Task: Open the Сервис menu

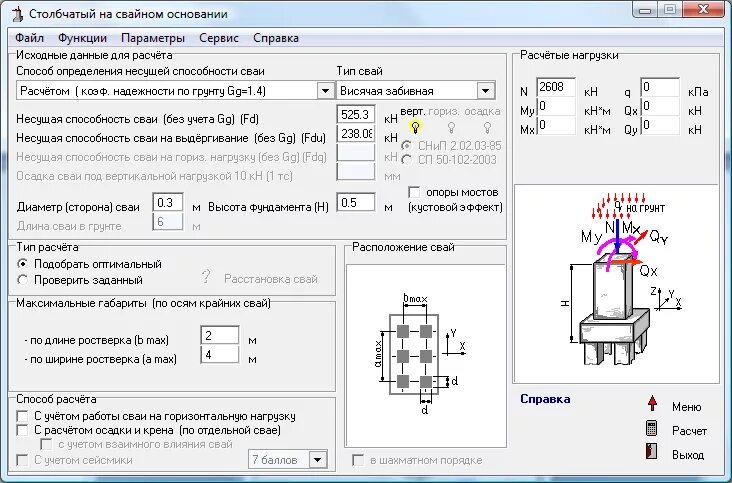Action: click(218, 38)
